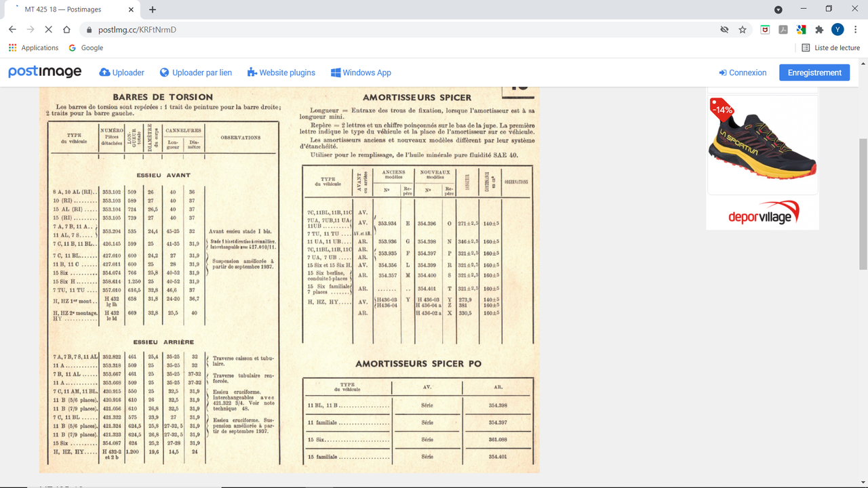Minimize the Chrome window
The width and height of the screenshot is (868, 488).
coord(804,9)
